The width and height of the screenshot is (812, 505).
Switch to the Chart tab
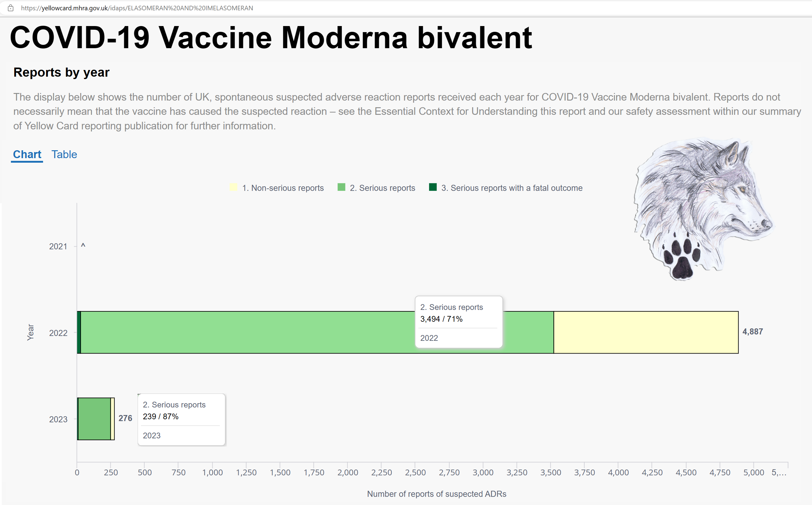[27, 154]
